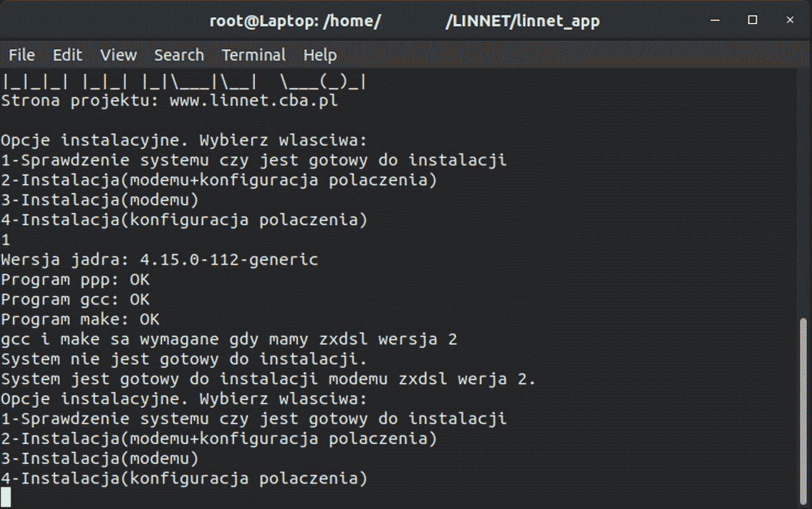
Task: Open the Edit menu
Action: pyautogui.click(x=67, y=55)
